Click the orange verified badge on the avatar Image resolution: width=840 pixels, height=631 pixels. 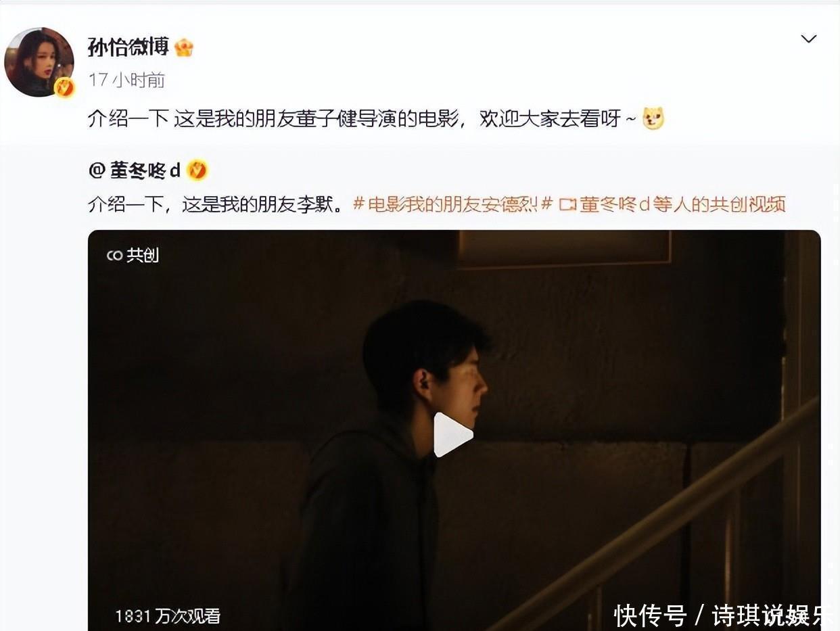point(64,87)
